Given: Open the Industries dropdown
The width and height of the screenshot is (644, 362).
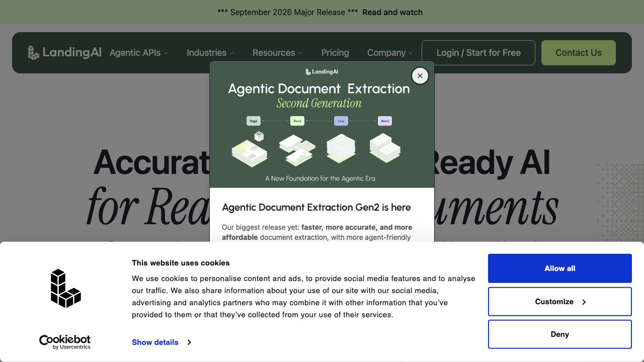Looking at the screenshot, I should (x=210, y=53).
